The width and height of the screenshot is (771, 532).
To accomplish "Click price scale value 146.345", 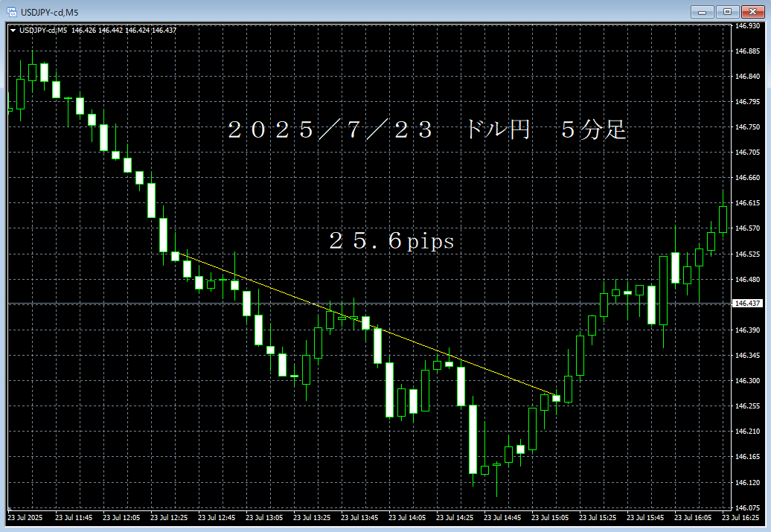I will (747, 355).
